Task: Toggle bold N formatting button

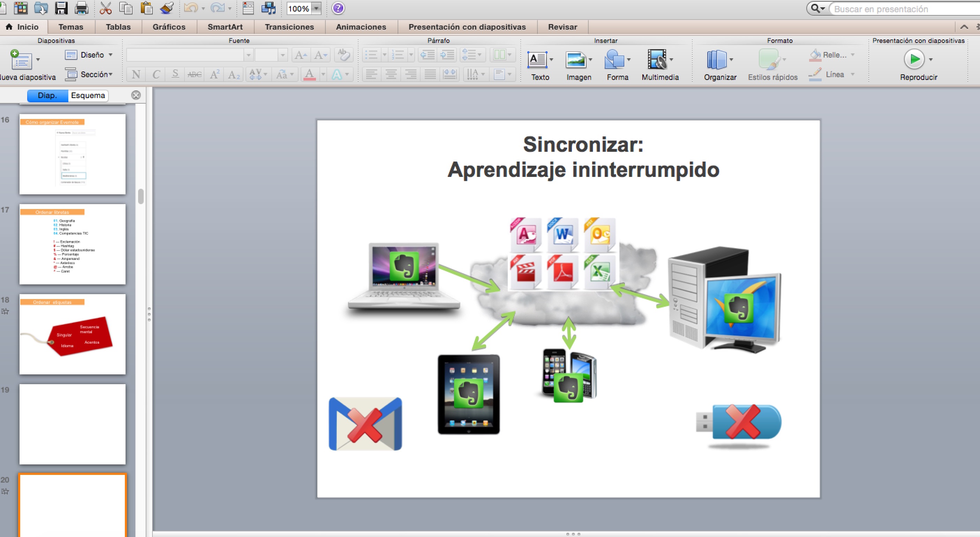Action: (136, 75)
